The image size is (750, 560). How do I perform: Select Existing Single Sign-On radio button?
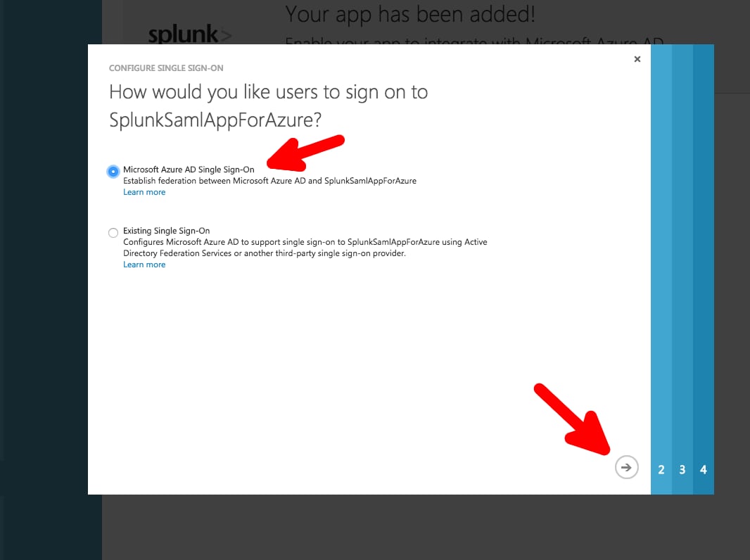tap(113, 233)
